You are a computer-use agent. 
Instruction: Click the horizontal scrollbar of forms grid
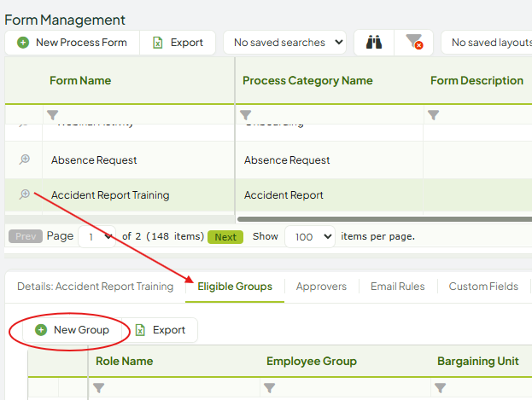tap(385, 219)
